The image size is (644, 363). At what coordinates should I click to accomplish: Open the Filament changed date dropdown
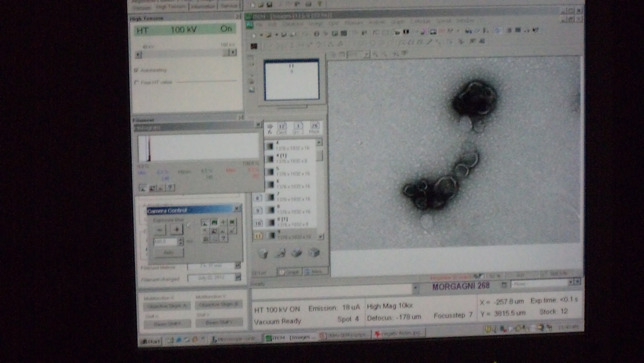tap(237, 277)
